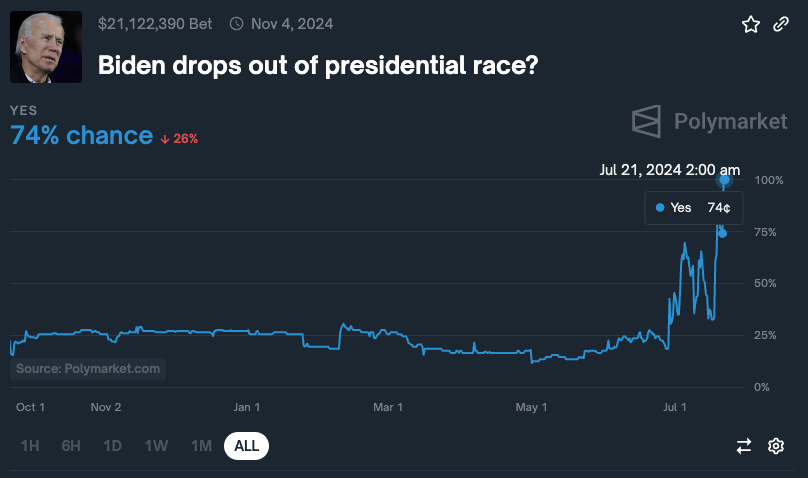Select the ALL time range

(x=246, y=446)
